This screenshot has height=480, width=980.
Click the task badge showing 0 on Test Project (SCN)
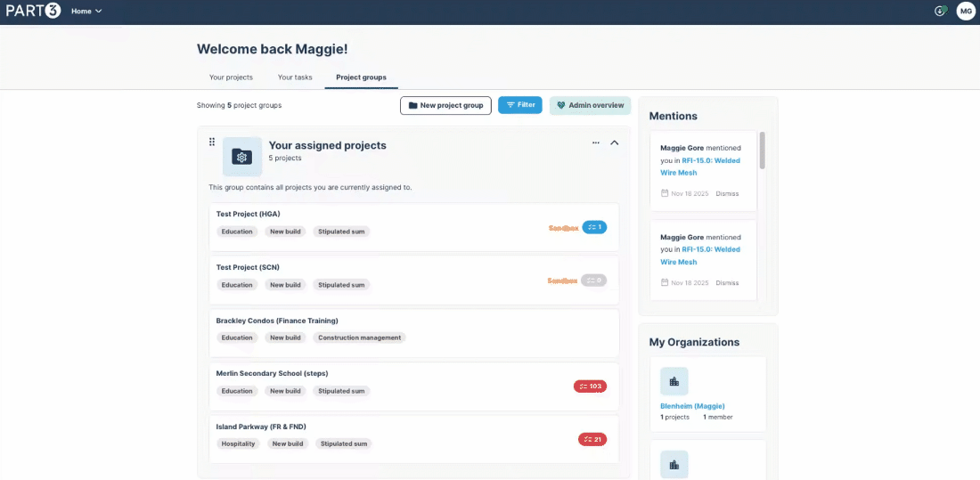tap(593, 281)
